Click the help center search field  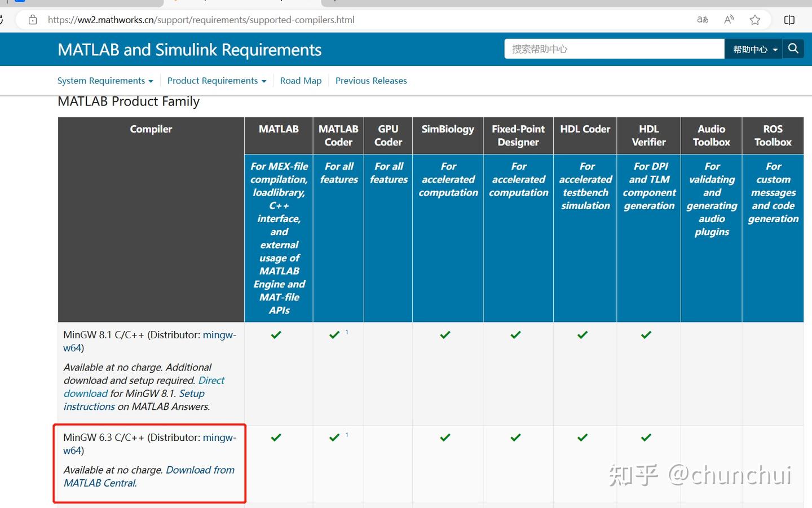[x=614, y=49]
